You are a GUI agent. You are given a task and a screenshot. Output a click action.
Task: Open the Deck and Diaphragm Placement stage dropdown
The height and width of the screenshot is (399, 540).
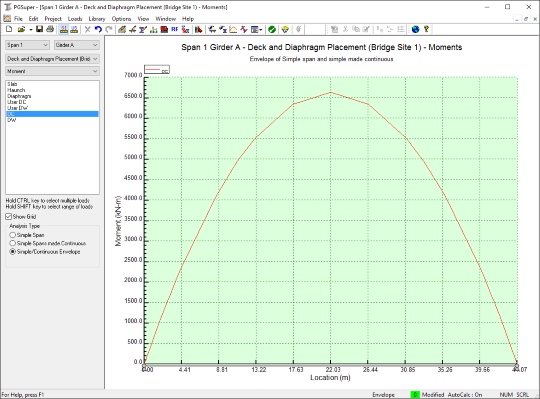52,59
